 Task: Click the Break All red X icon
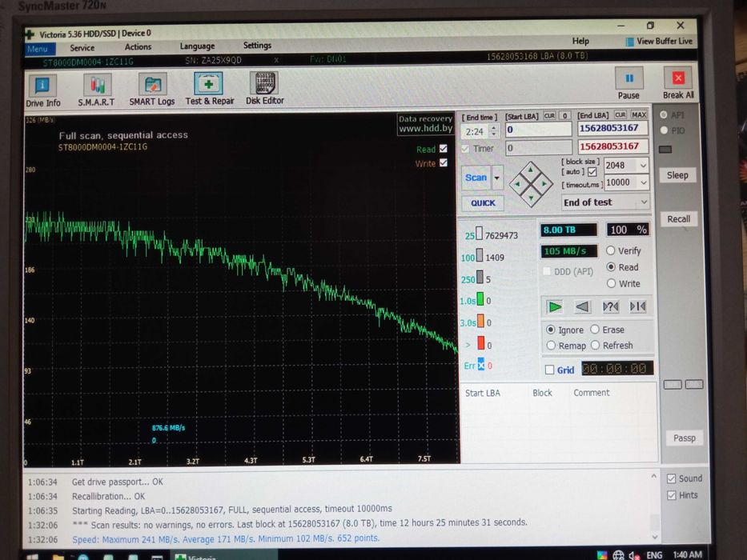click(678, 78)
